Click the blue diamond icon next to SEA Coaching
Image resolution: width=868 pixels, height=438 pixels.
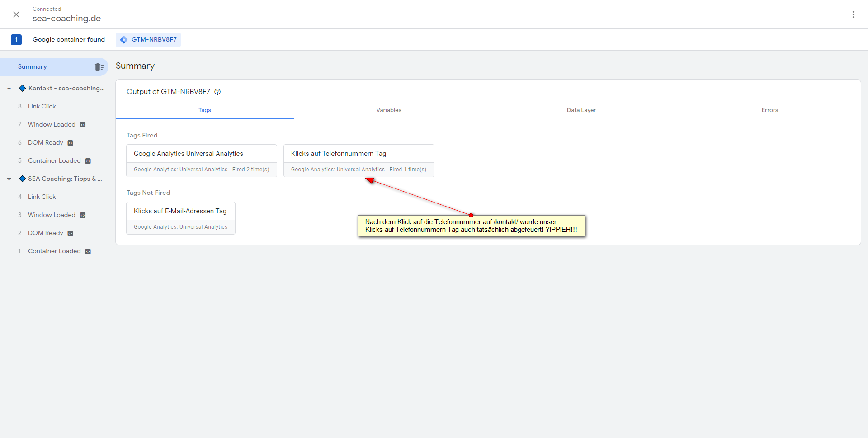pos(22,179)
